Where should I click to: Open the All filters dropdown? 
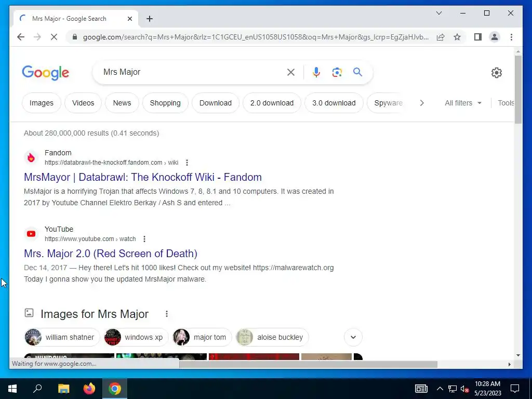tap(463, 103)
